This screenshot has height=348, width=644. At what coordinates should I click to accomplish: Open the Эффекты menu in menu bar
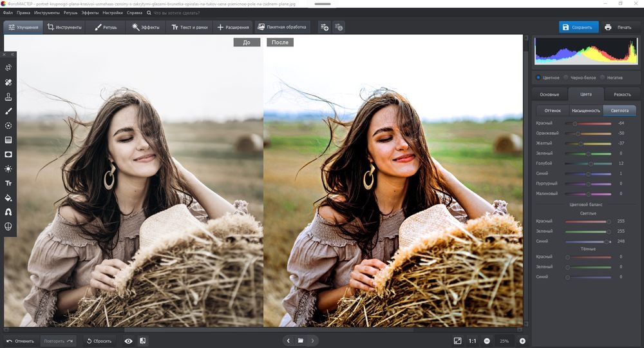click(x=90, y=12)
